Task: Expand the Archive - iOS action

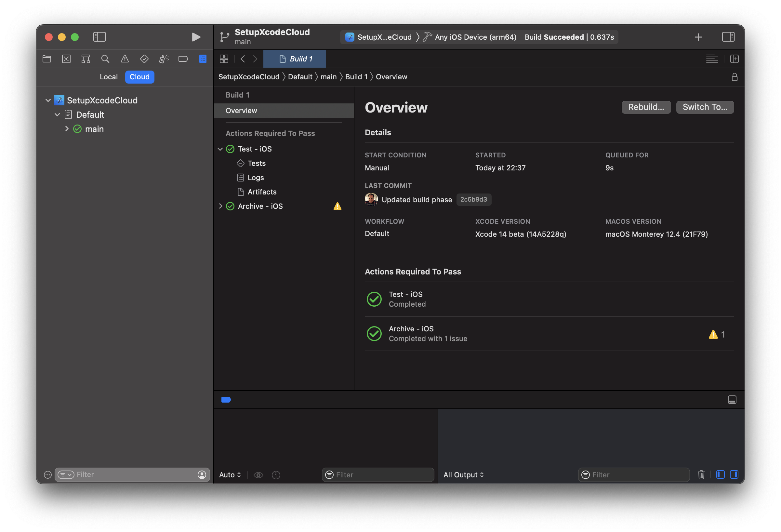Action: point(220,206)
